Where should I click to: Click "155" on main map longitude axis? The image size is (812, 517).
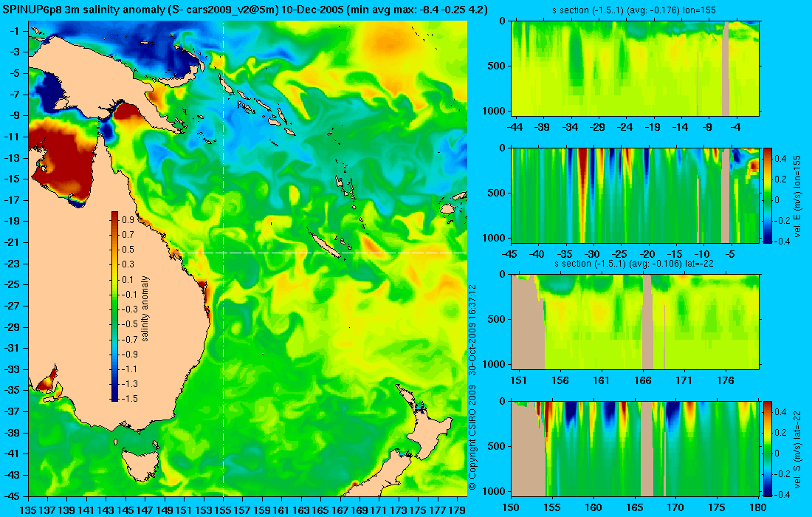[x=223, y=510]
